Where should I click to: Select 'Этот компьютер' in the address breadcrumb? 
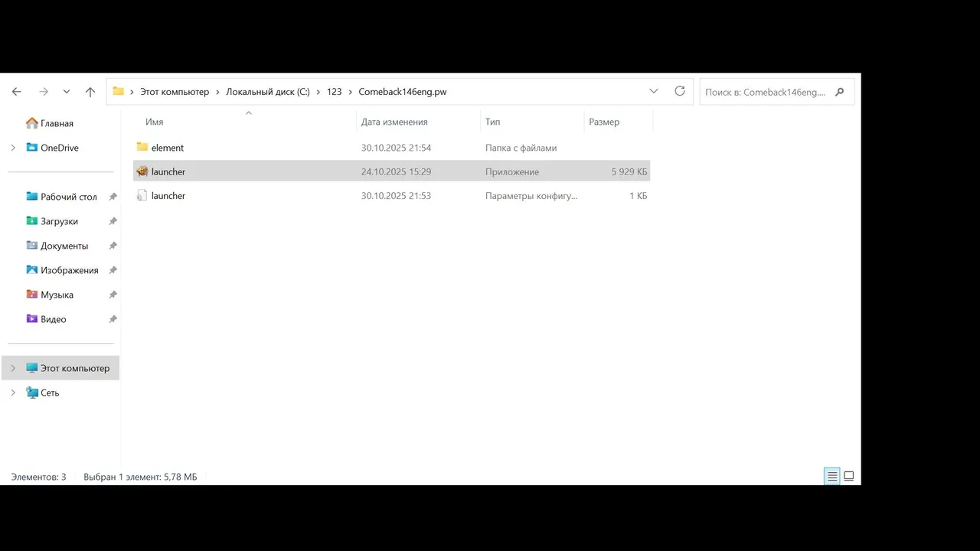[175, 92]
